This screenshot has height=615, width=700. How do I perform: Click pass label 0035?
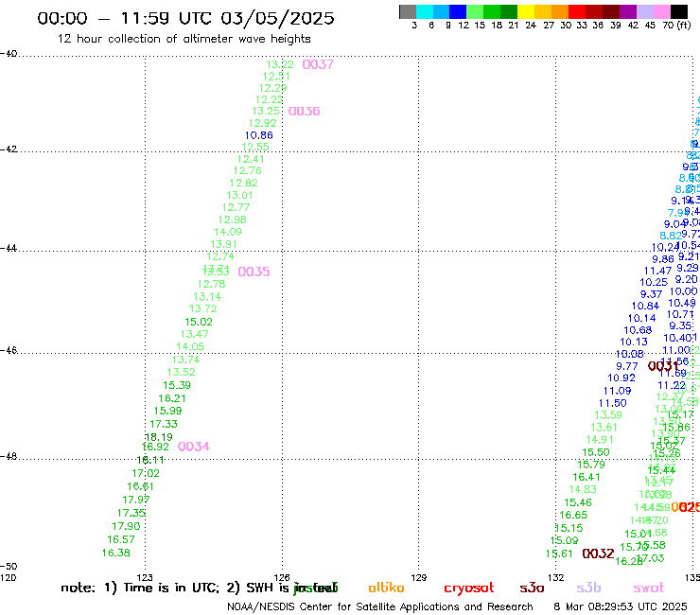[254, 272]
